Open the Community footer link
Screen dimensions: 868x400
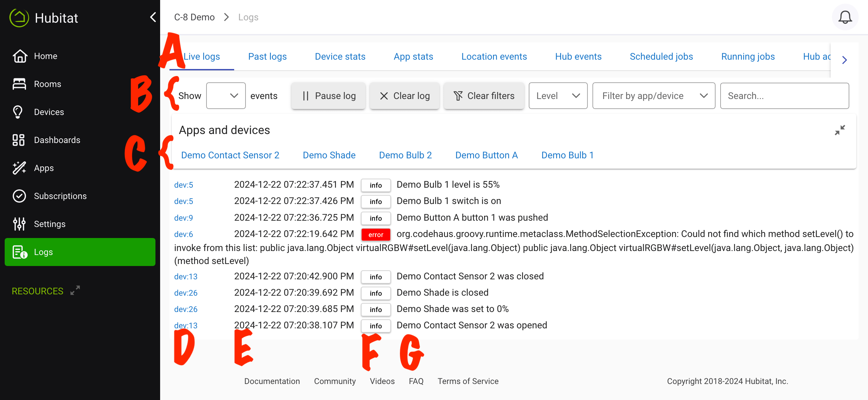(335, 381)
